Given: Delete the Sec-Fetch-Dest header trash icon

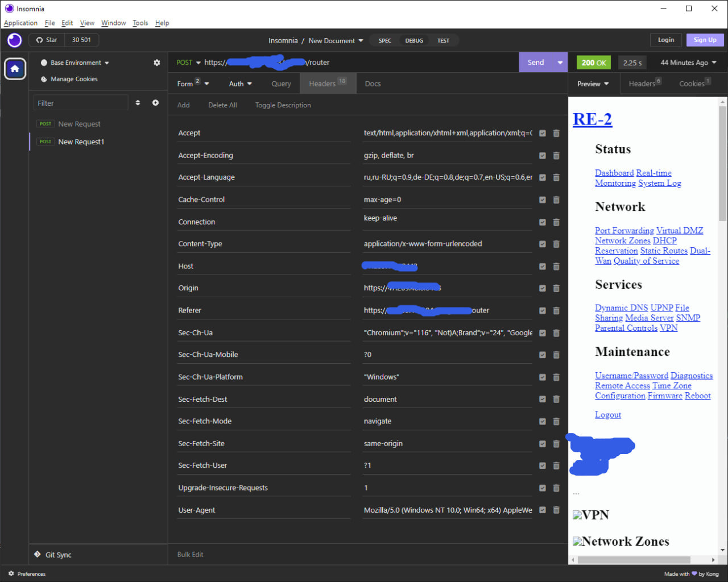Looking at the screenshot, I should (556, 399).
